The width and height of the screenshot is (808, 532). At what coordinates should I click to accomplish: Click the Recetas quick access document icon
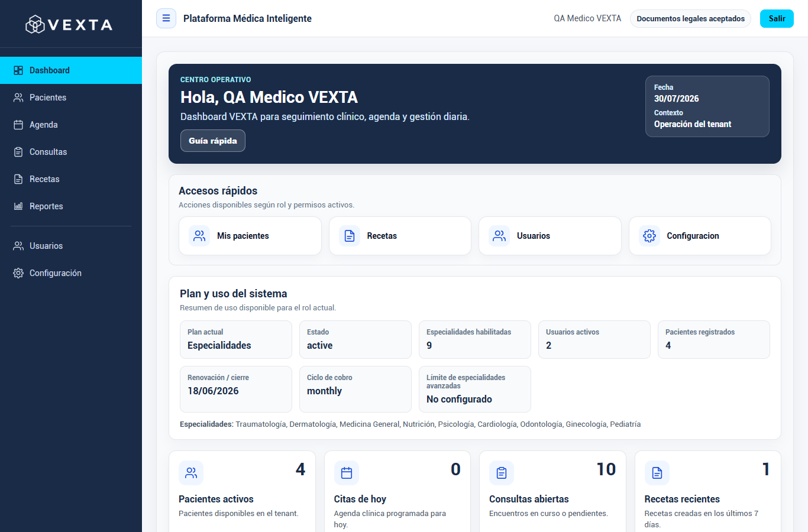point(350,236)
